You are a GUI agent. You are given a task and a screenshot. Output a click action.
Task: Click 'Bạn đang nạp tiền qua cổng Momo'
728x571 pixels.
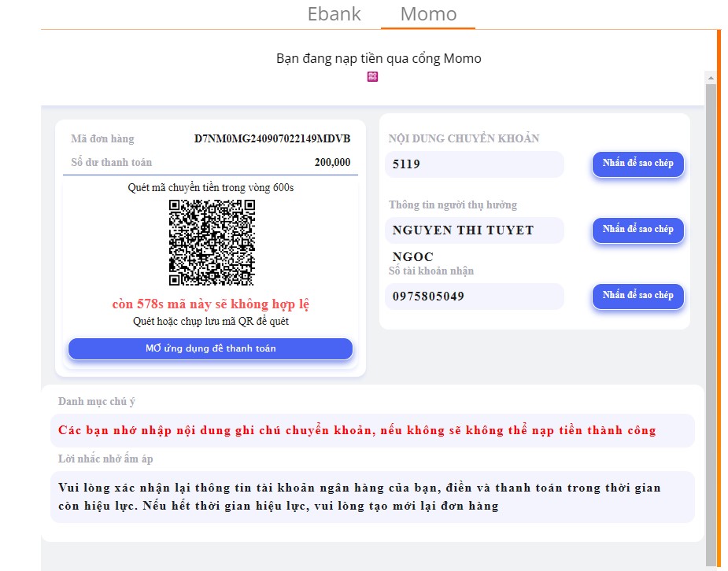[x=379, y=58]
